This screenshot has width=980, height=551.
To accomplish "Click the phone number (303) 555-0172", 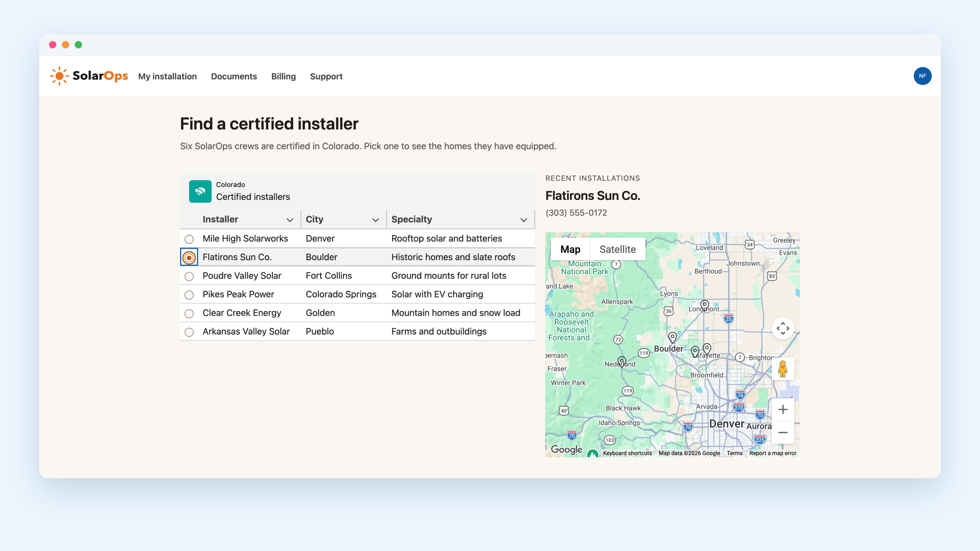I will click(x=576, y=213).
